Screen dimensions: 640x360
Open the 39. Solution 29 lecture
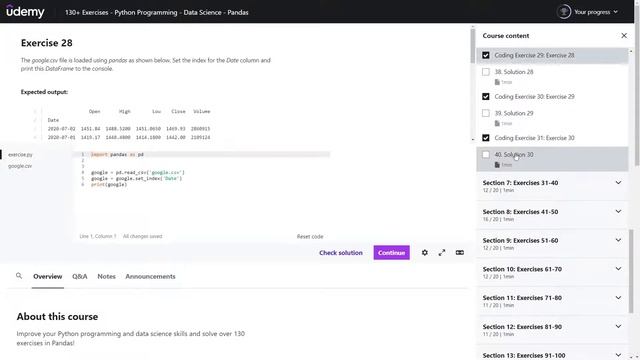point(552,118)
